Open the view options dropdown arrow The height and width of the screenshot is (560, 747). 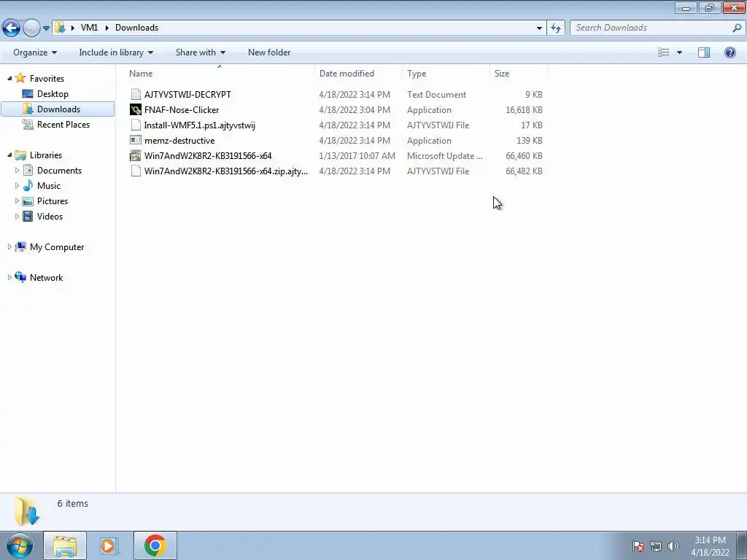[679, 52]
